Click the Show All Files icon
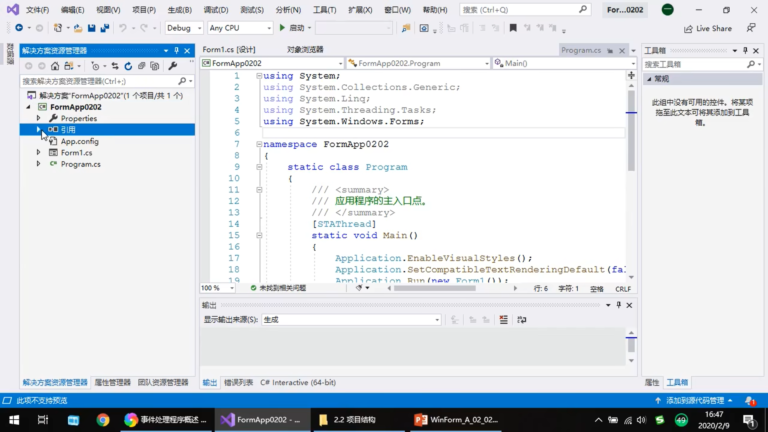Image resolution: width=768 pixels, height=432 pixels. pos(154,66)
